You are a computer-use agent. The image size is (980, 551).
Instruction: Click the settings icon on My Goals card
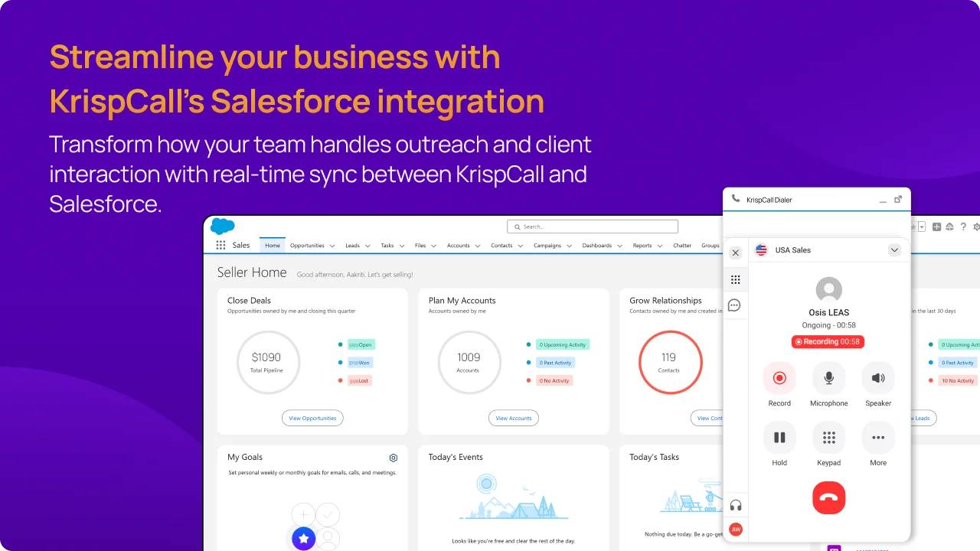[x=394, y=458]
